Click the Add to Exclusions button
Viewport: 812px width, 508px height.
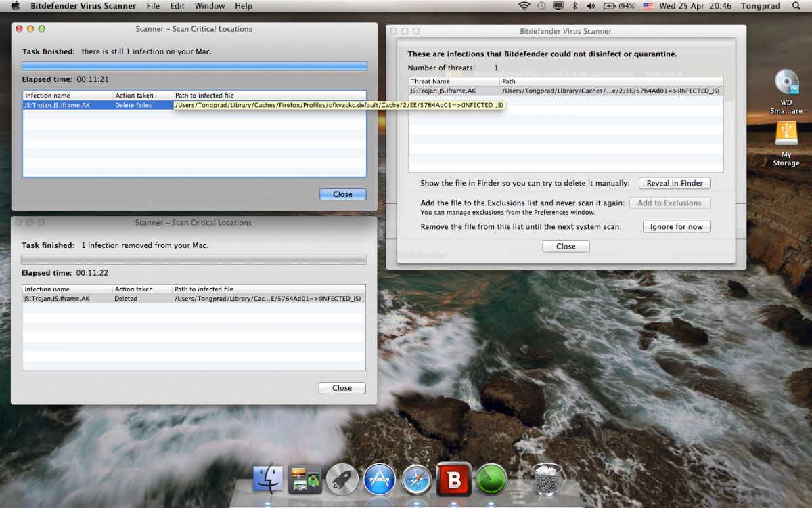(670, 203)
